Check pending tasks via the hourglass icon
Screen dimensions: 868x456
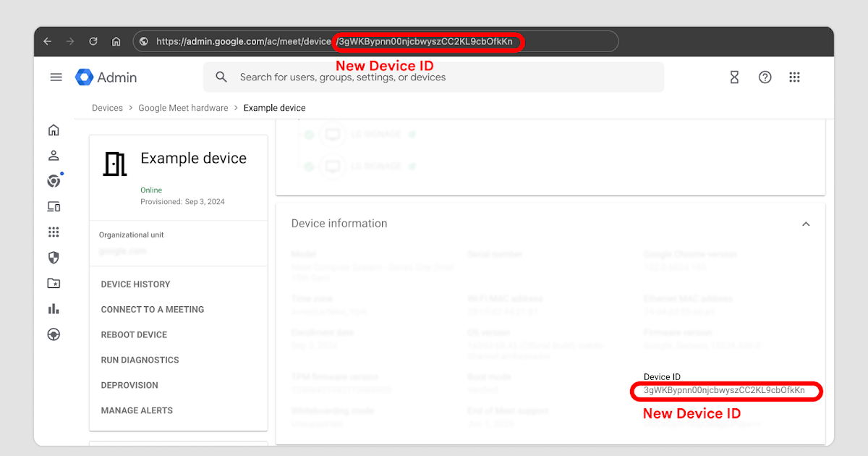[x=734, y=77]
